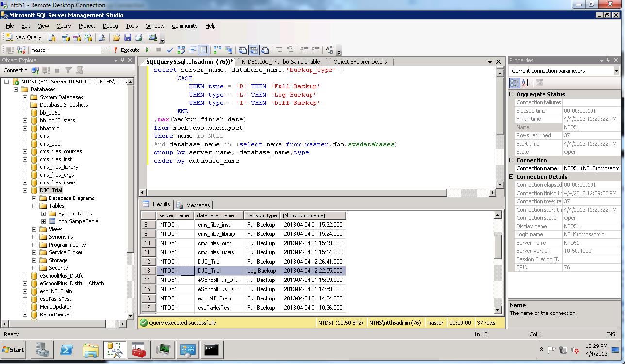625x364 pixels.
Task: Open the Tools menu
Action: pyautogui.click(x=132, y=26)
